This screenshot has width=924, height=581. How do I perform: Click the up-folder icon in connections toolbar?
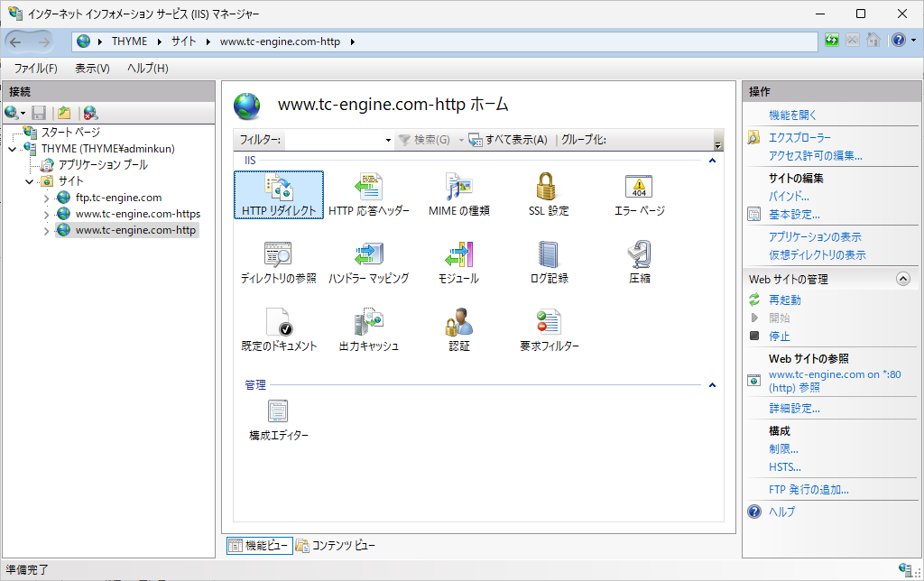pos(64,113)
